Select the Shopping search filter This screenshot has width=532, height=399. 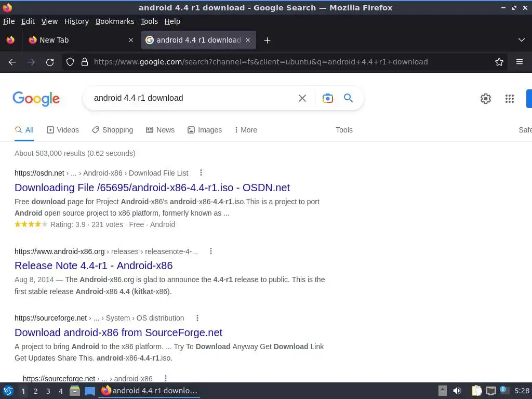pos(112,130)
